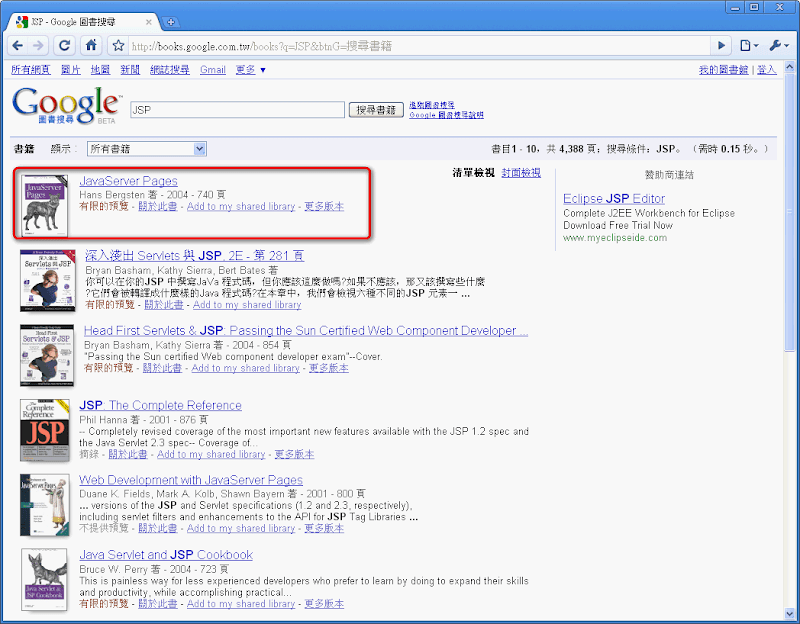This screenshot has width=800, height=624.
Task: Click the 登入 sign-in link
Action: point(766,70)
